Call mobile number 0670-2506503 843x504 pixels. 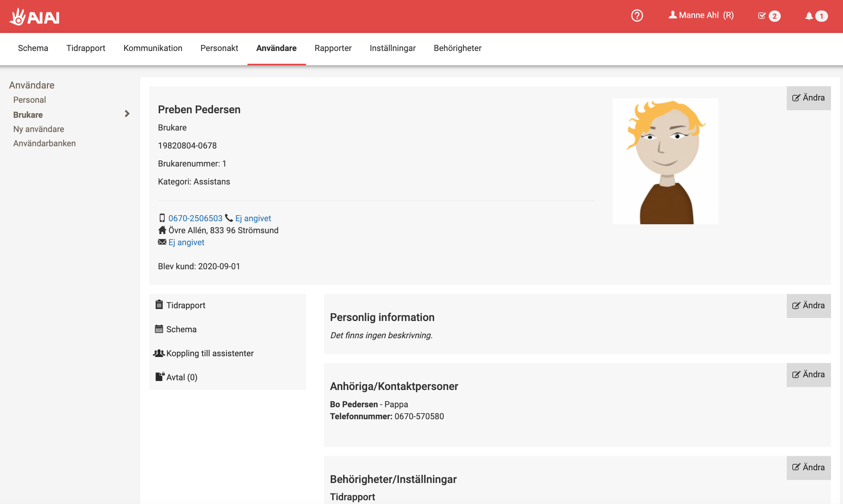pos(195,218)
